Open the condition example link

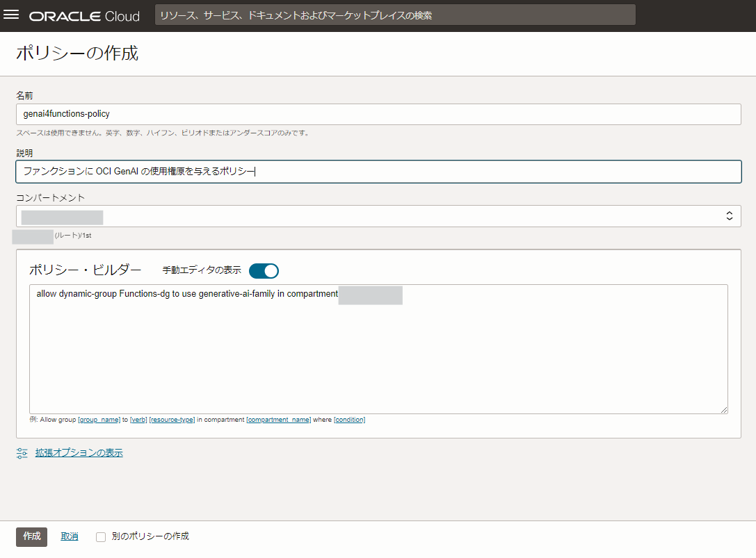[x=350, y=420]
